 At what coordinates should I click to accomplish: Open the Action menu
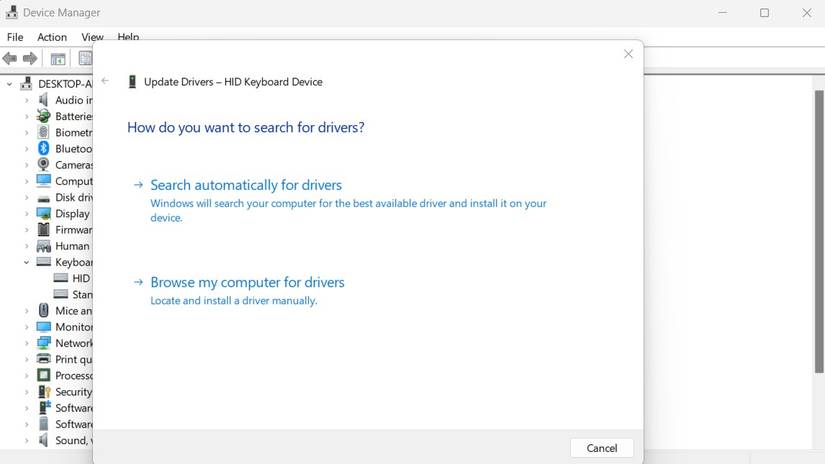tap(52, 37)
